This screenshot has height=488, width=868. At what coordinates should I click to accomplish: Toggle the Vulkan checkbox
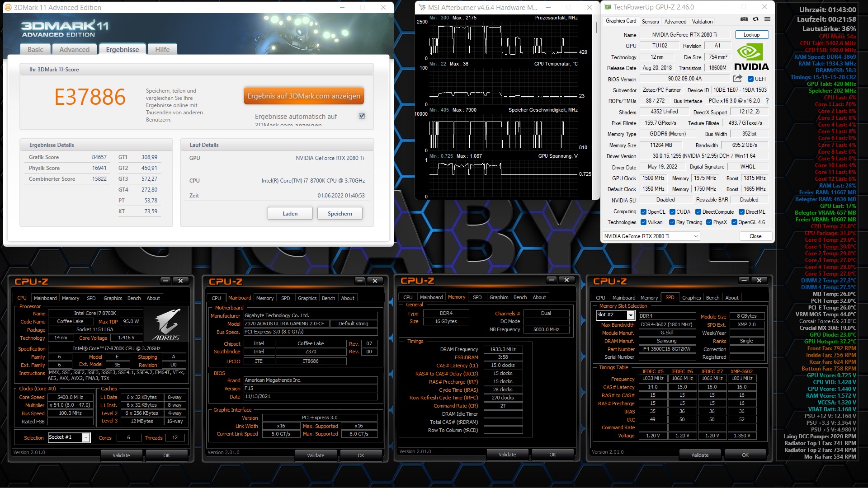pos(643,222)
